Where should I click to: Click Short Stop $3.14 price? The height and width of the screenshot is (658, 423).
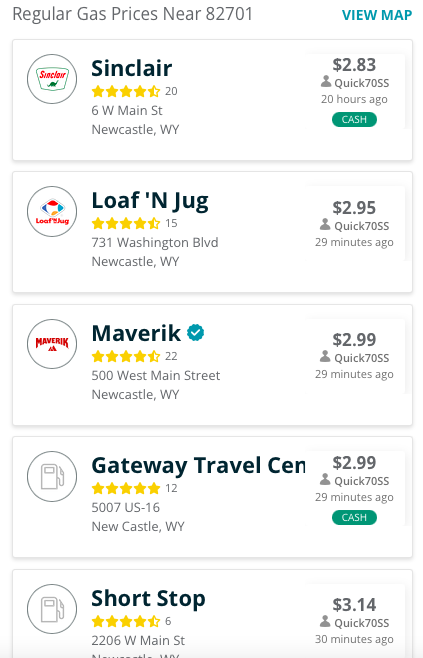click(x=354, y=605)
